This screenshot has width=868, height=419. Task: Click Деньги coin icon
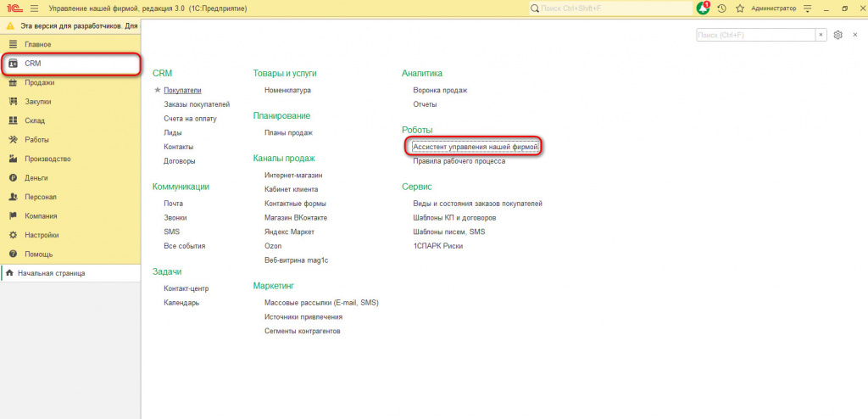(x=14, y=178)
